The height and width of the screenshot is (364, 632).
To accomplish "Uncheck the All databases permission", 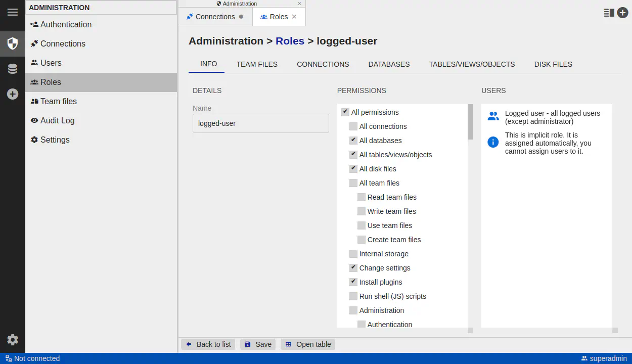I will point(353,141).
